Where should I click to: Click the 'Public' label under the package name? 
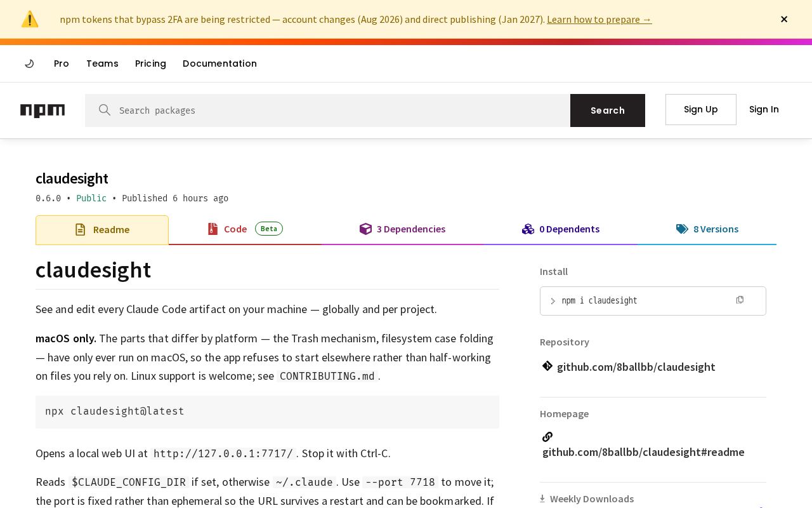coord(91,198)
